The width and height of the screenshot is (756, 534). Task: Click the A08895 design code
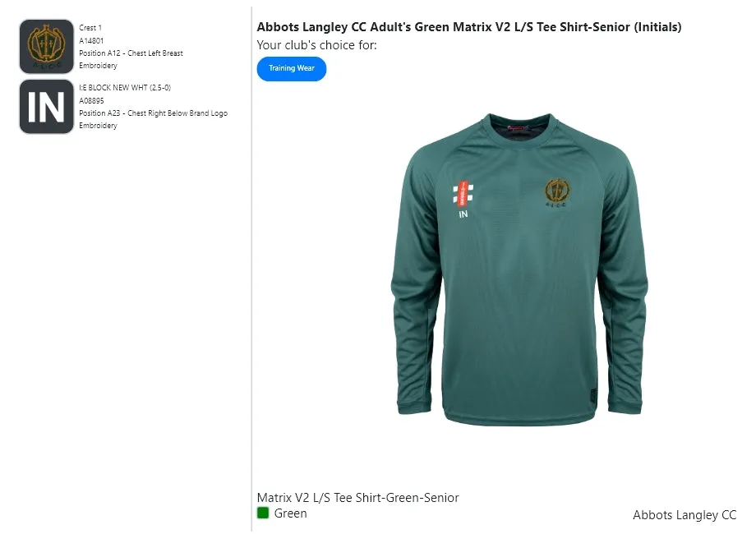point(92,100)
